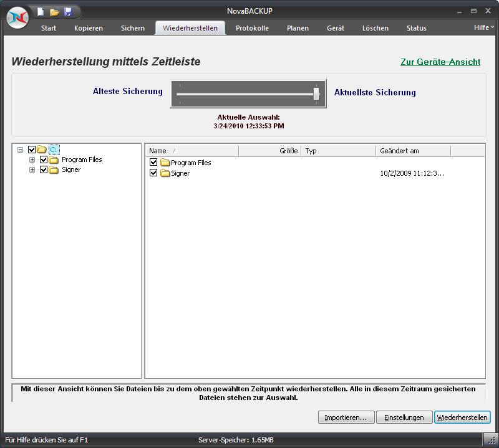The image size is (499, 448).
Task: Go to the Planen tab
Action: (x=298, y=28)
